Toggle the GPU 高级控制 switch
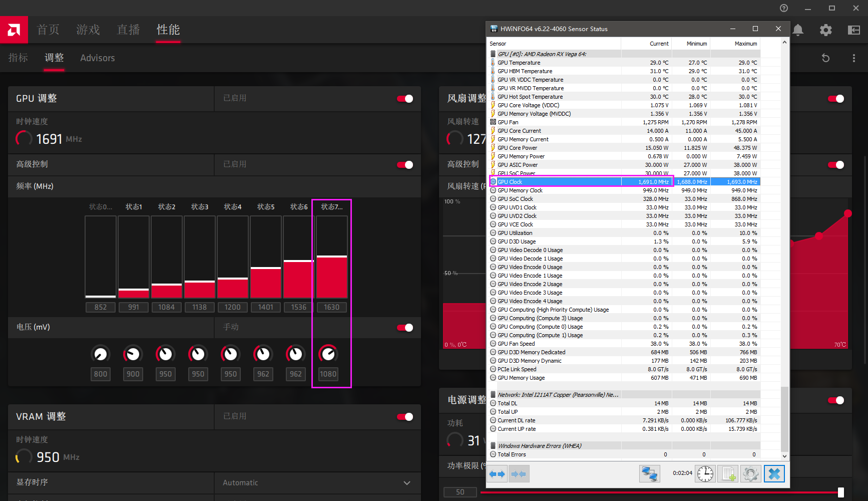The width and height of the screenshot is (868, 501). coord(405,165)
